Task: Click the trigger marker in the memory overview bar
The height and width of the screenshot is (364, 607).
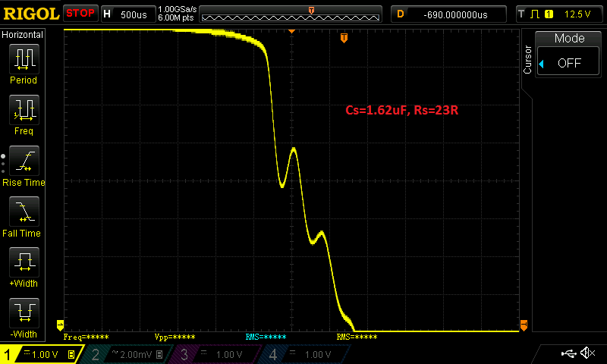Action: click(x=311, y=11)
